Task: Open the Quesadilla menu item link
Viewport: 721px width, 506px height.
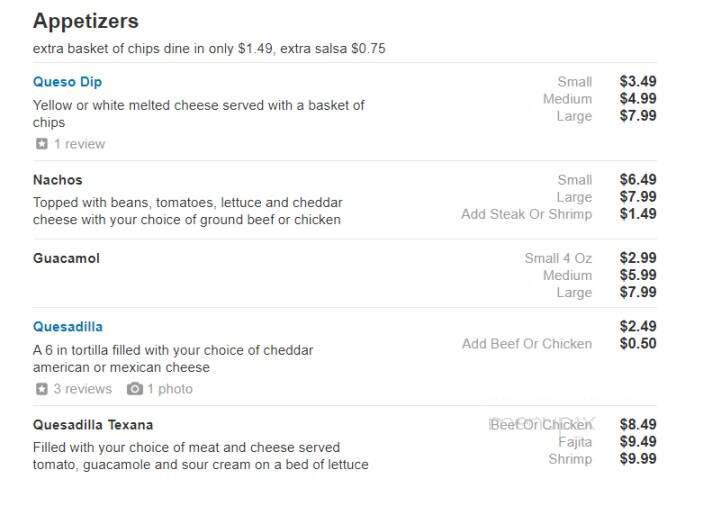Action: tap(68, 327)
